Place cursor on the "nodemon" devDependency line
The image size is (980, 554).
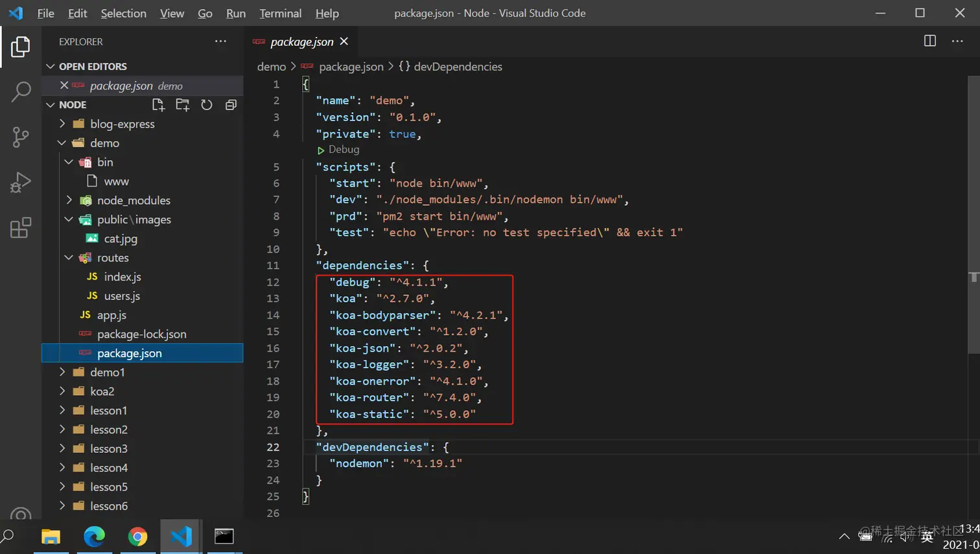point(395,463)
